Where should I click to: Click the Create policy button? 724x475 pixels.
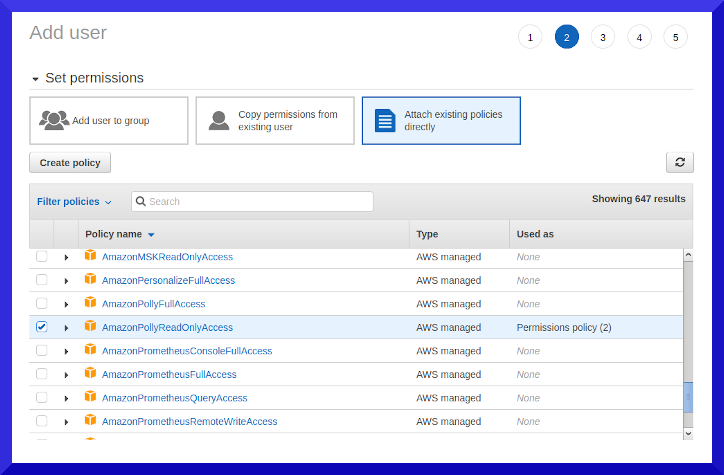point(70,162)
